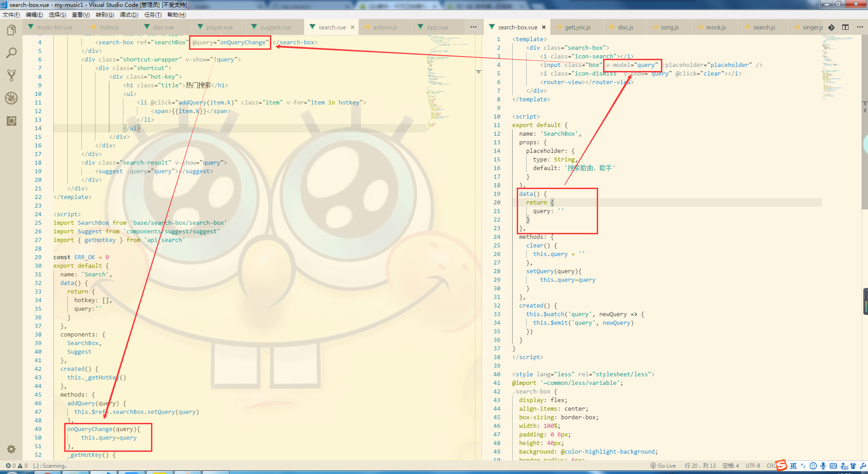The image size is (868, 474).
Task: Open the 转到(G) menu
Action: [x=105, y=15]
